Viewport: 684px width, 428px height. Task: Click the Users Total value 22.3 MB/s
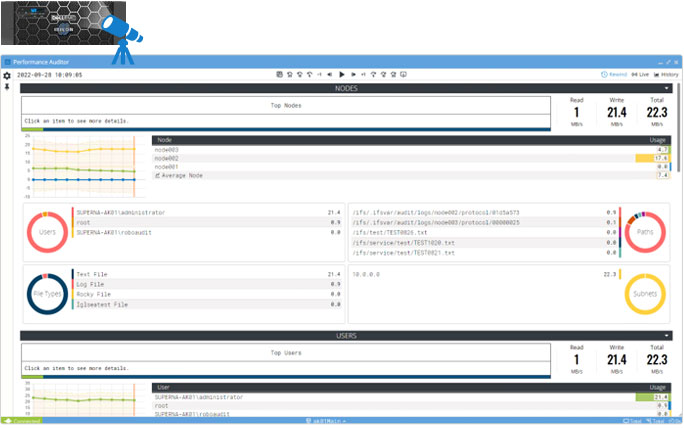point(657,360)
